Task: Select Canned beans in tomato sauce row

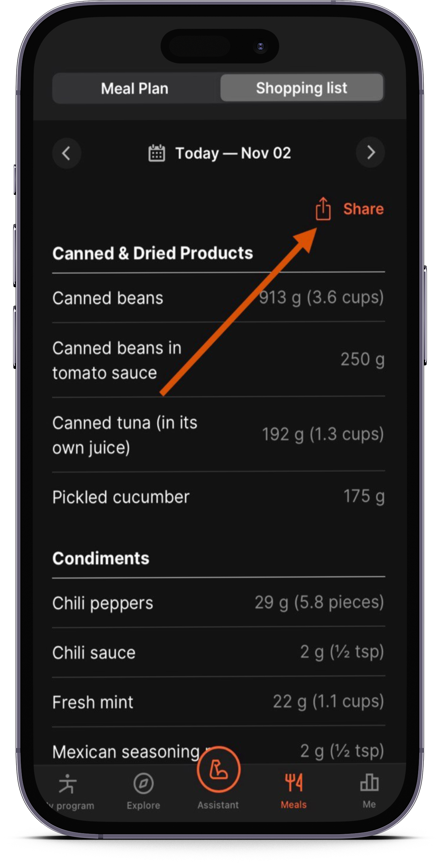Action: tap(219, 360)
